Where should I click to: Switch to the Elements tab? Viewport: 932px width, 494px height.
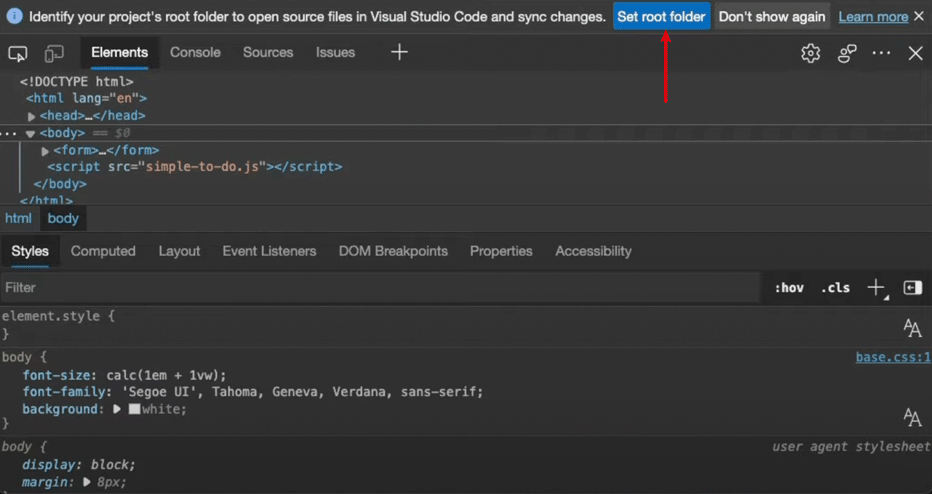119,52
